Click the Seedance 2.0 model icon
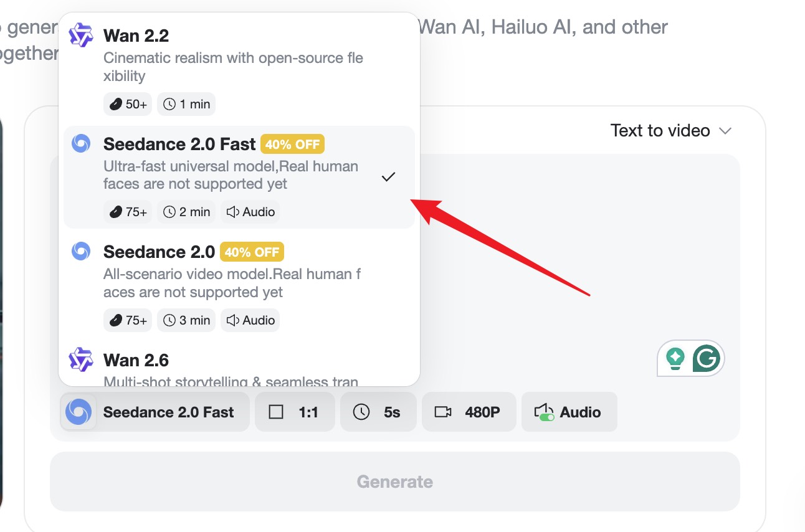This screenshot has width=805, height=532. (81, 251)
